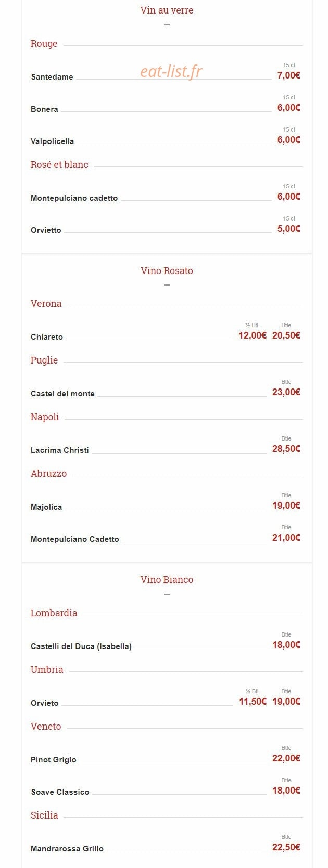Select the Orvietto 5,00€ price

click(289, 229)
